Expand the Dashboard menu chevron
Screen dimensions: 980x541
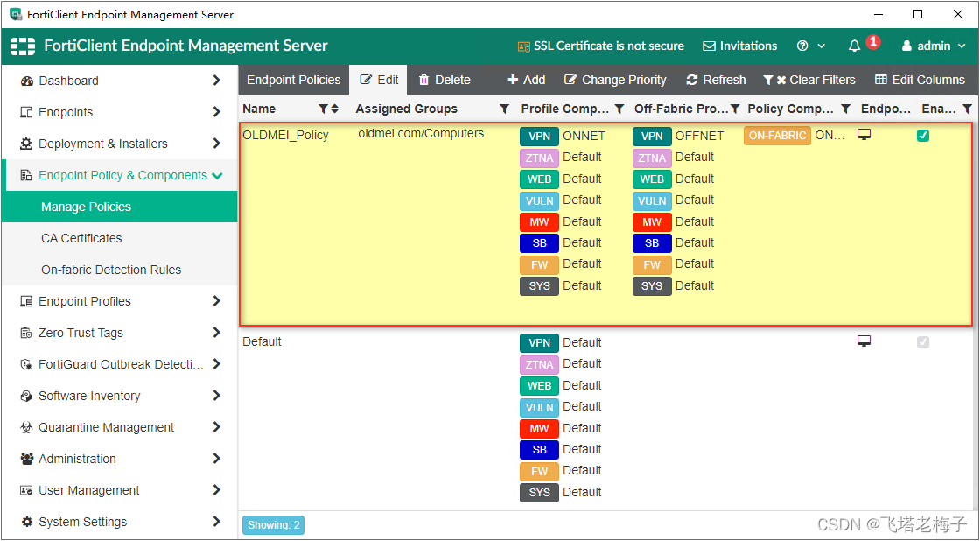pos(216,80)
